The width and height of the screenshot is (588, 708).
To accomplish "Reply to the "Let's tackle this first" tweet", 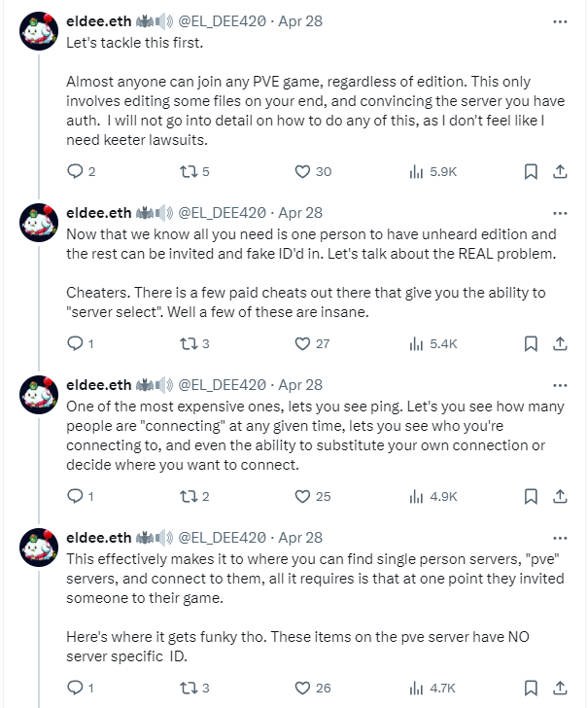I will pyautogui.click(x=76, y=171).
